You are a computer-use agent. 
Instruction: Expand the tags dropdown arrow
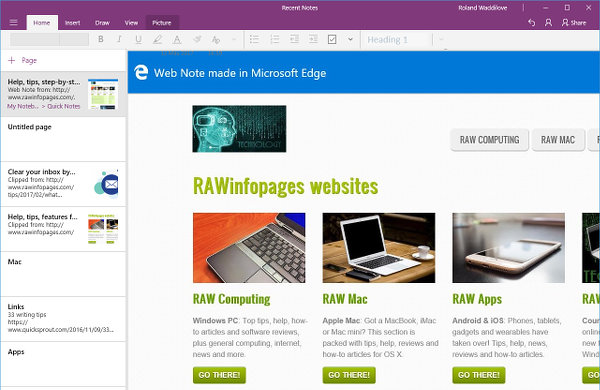pos(350,39)
